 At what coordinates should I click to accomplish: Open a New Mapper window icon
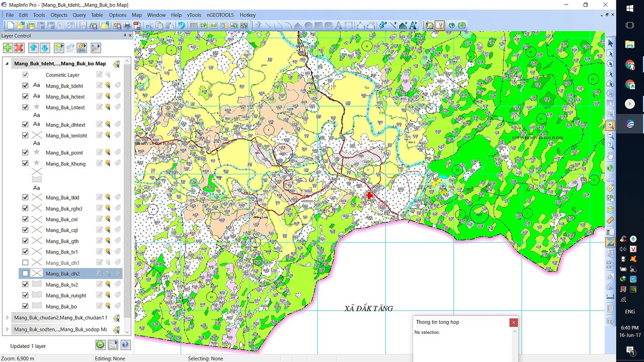coord(204,25)
